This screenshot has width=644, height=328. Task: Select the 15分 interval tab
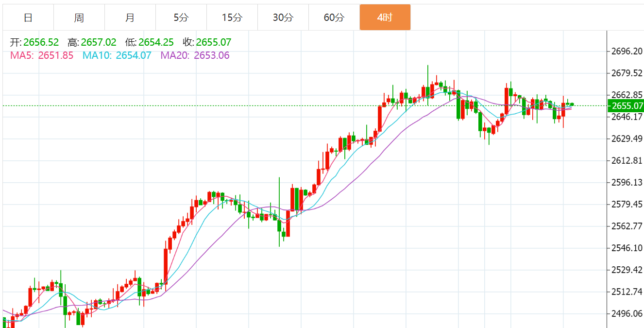point(232,17)
